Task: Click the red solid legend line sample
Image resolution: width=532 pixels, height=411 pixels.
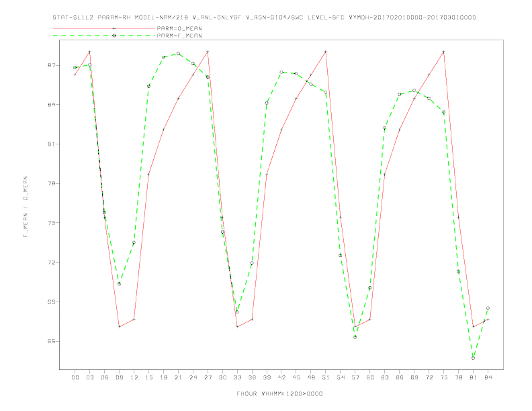Action: tap(104, 28)
